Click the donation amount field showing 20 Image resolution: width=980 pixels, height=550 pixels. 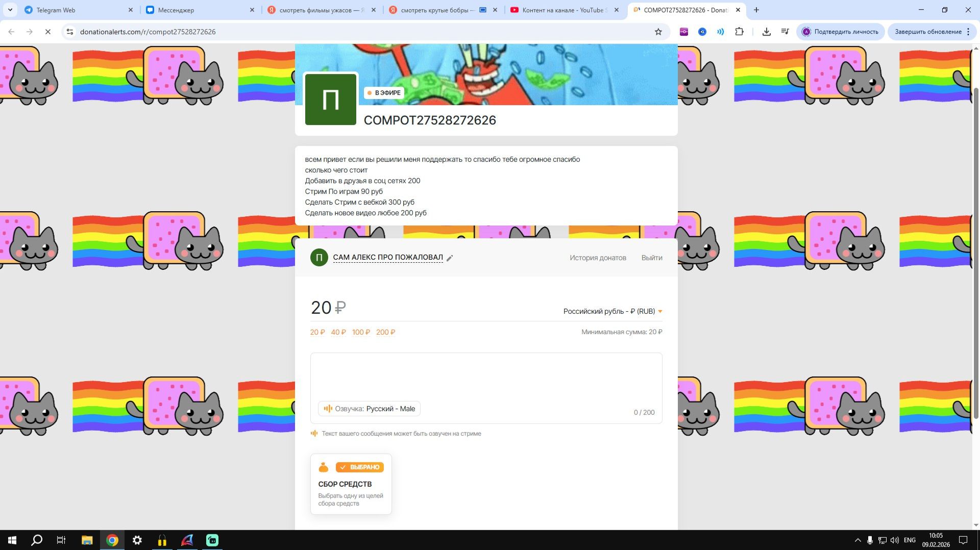pos(329,308)
